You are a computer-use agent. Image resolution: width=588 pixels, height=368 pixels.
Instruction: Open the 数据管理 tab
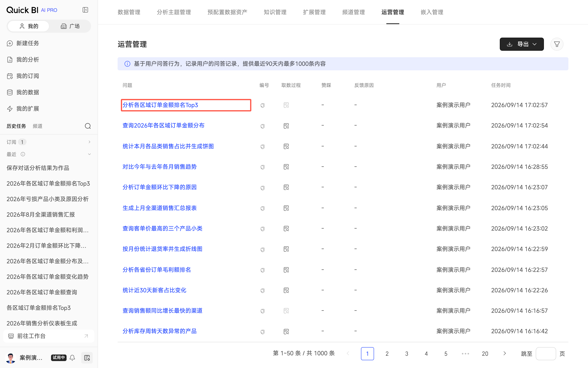pos(129,12)
